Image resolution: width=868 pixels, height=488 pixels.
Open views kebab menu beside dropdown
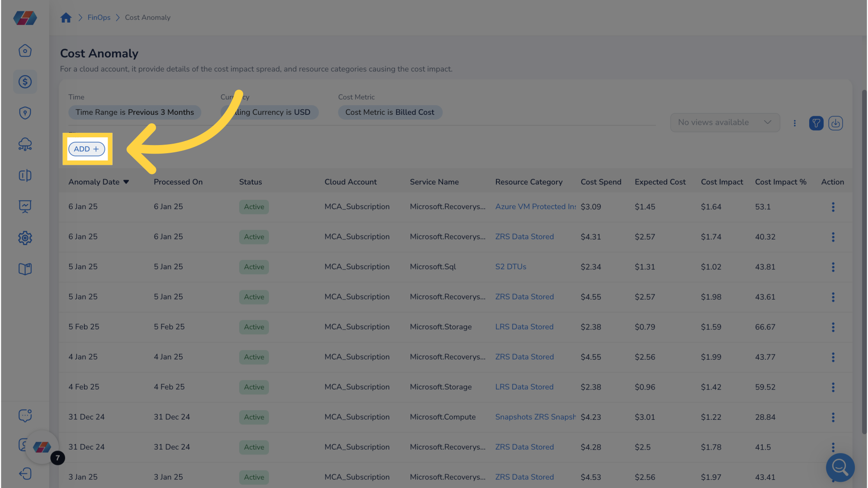pos(794,123)
